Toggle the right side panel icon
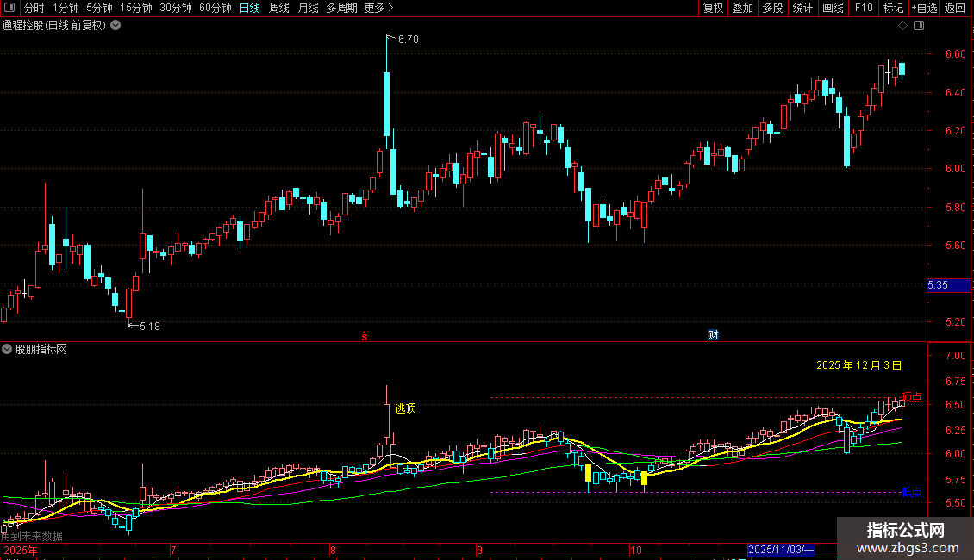 (x=919, y=26)
